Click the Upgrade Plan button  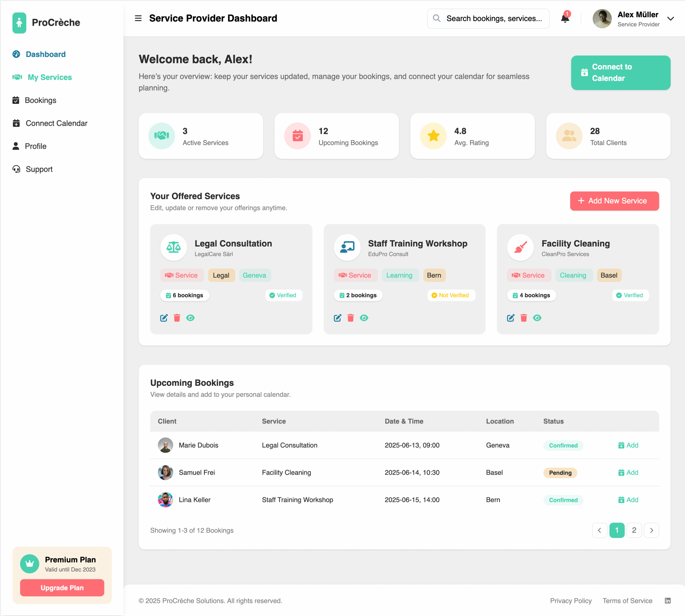(62, 588)
